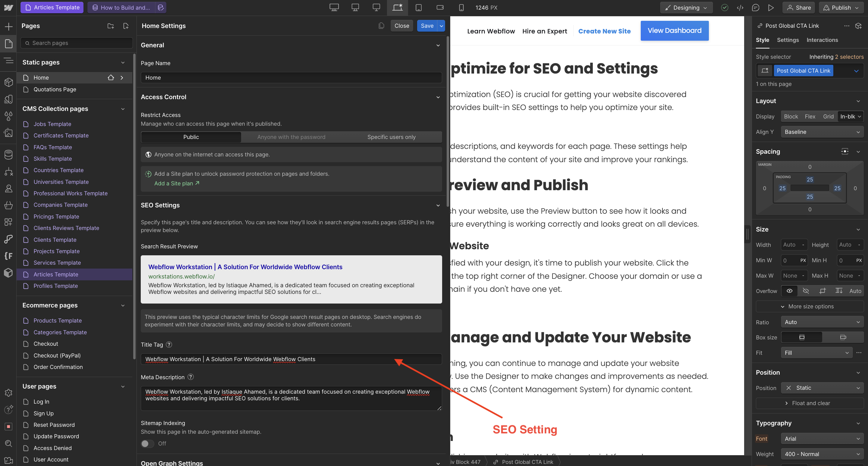Collapse the CMS Collection pages section
868x466 pixels.
pyautogui.click(x=123, y=109)
